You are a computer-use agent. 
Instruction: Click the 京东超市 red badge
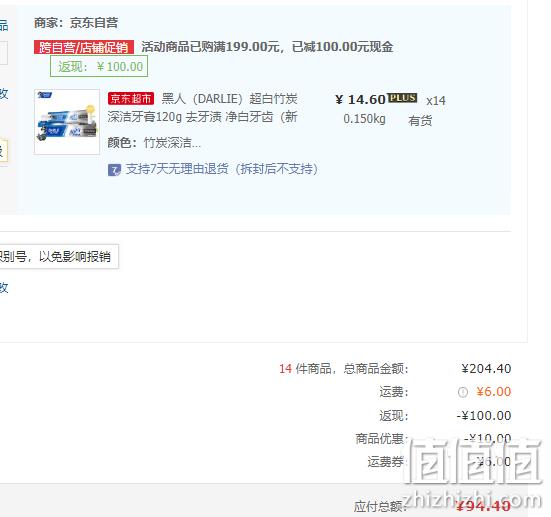pos(131,99)
